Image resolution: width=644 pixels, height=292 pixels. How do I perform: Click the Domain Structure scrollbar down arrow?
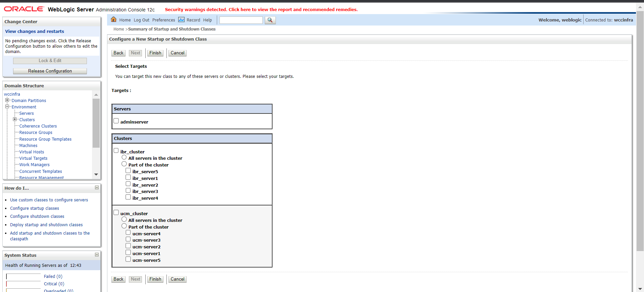[x=96, y=175]
